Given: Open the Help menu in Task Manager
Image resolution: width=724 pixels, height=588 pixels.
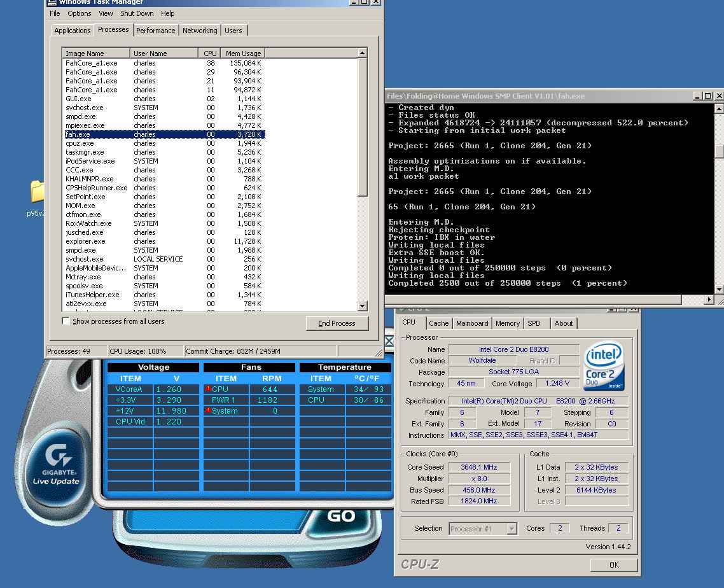Looking at the screenshot, I should [x=167, y=13].
